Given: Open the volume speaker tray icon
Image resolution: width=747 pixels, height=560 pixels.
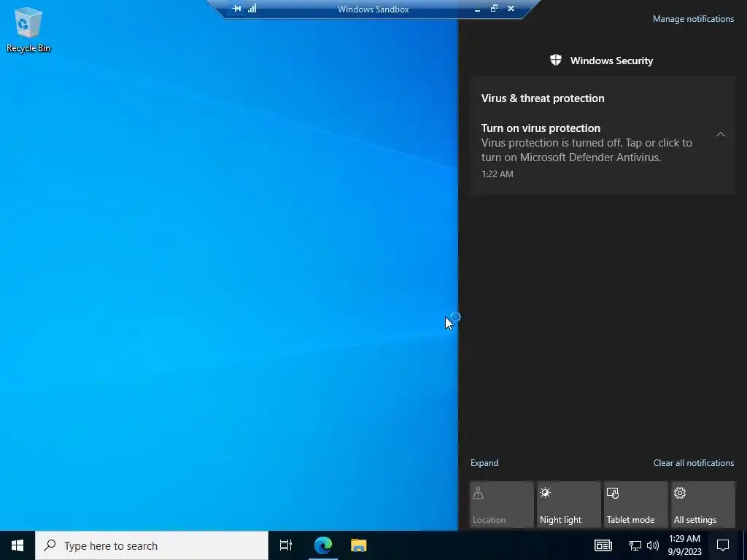Looking at the screenshot, I should (653, 545).
